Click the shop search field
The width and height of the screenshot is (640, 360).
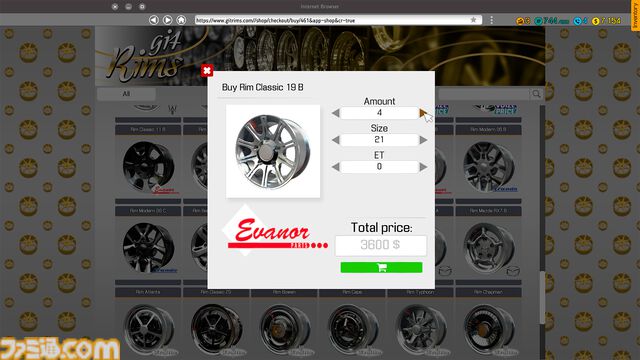point(484,94)
